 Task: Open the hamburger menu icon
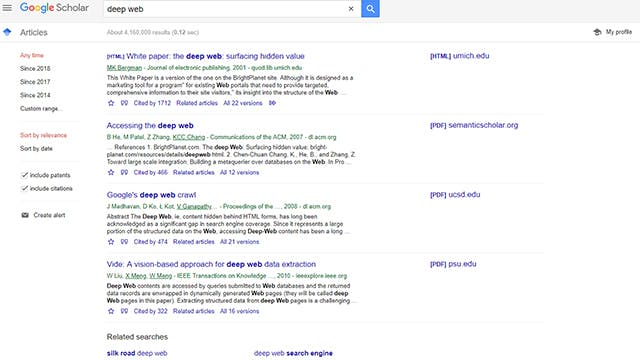tap(7, 8)
